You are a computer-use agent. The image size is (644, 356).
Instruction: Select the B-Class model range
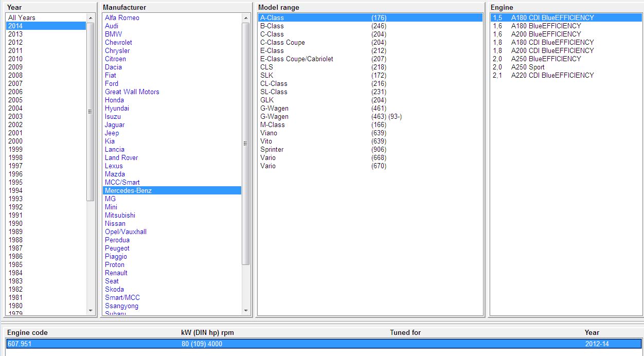point(273,26)
